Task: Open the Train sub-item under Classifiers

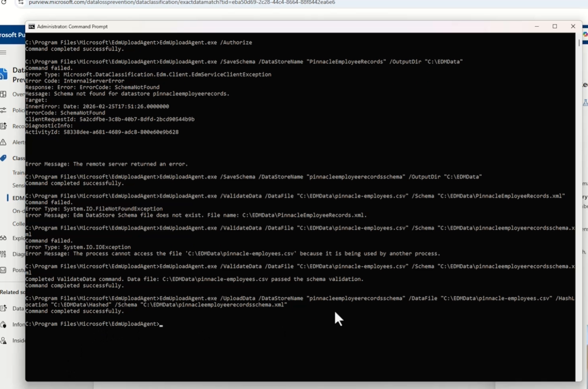Action: pyautogui.click(x=18, y=173)
